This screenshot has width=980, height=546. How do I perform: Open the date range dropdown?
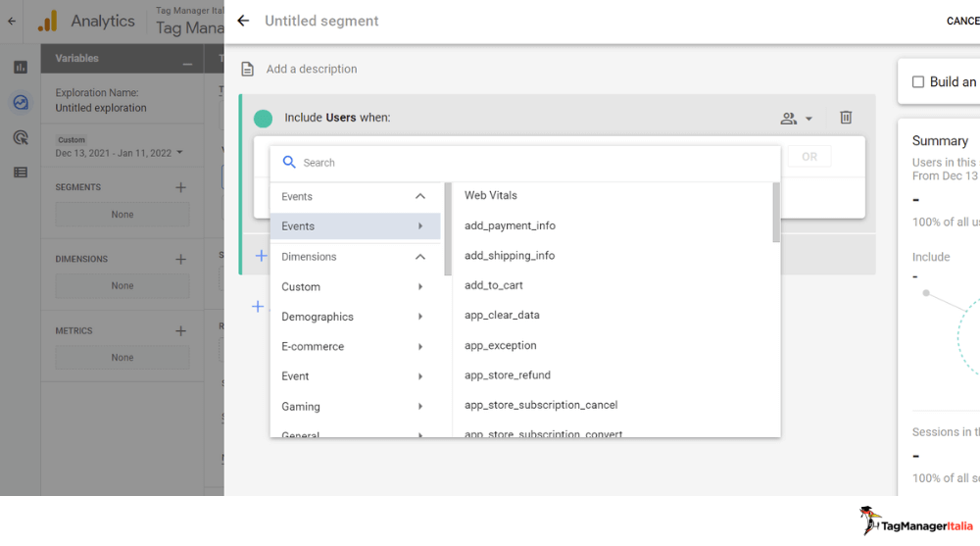pos(119,153)
